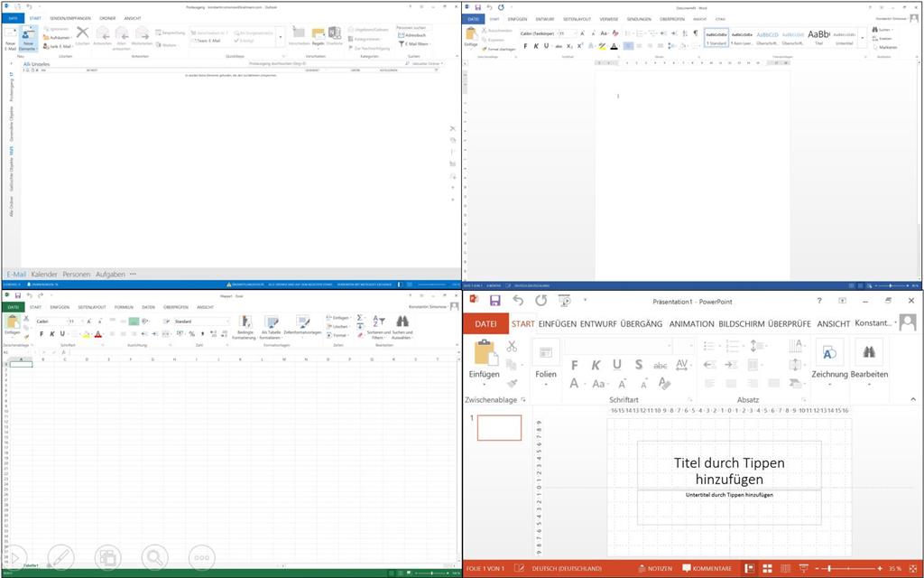The image size is (924, 578).
Task: Click the Word save floppy disk icon
Action: coord(478,7)
